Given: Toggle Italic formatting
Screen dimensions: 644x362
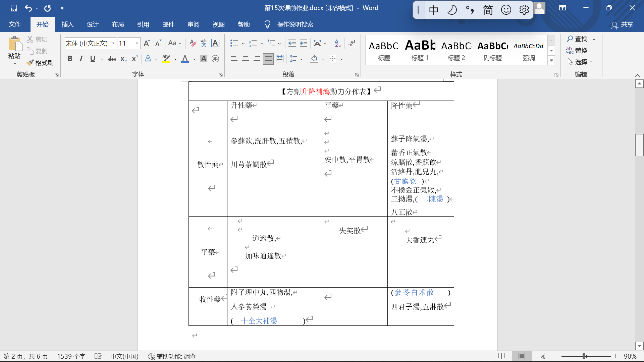Looking at the screenshot, I should coord(81,59).
